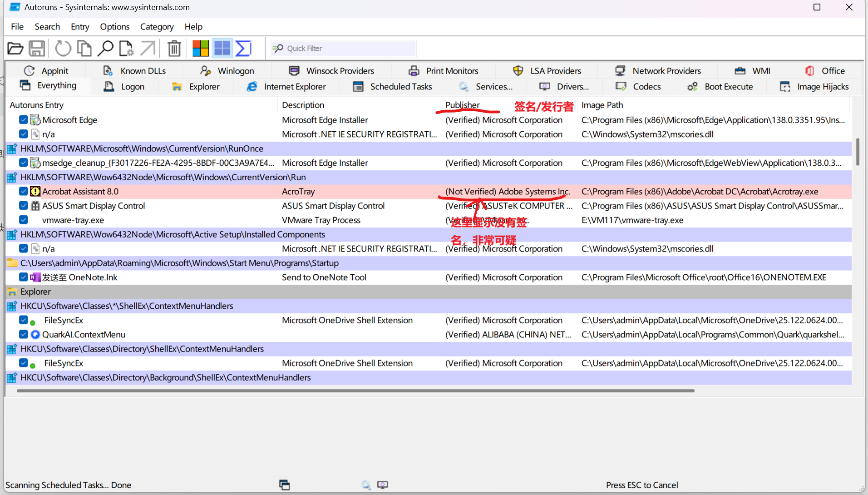Click the Save toolbar icon

[x=37, y=48]
